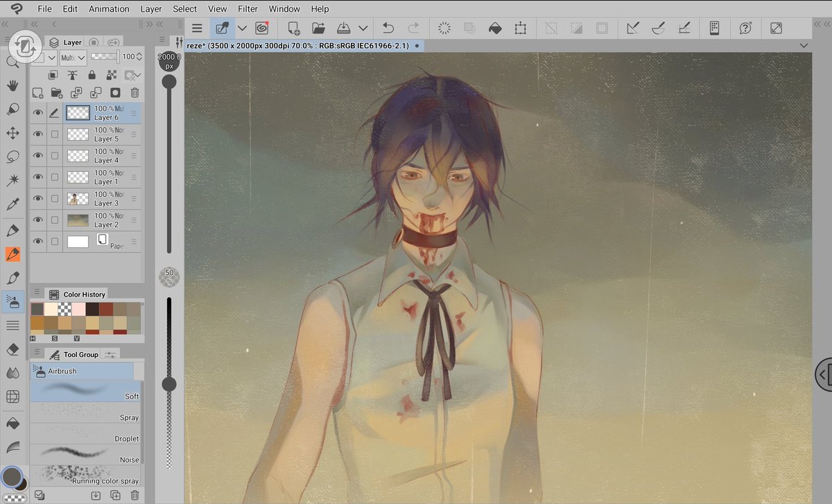Pick the pale pink swatch in Color History

tap(78, 309)
